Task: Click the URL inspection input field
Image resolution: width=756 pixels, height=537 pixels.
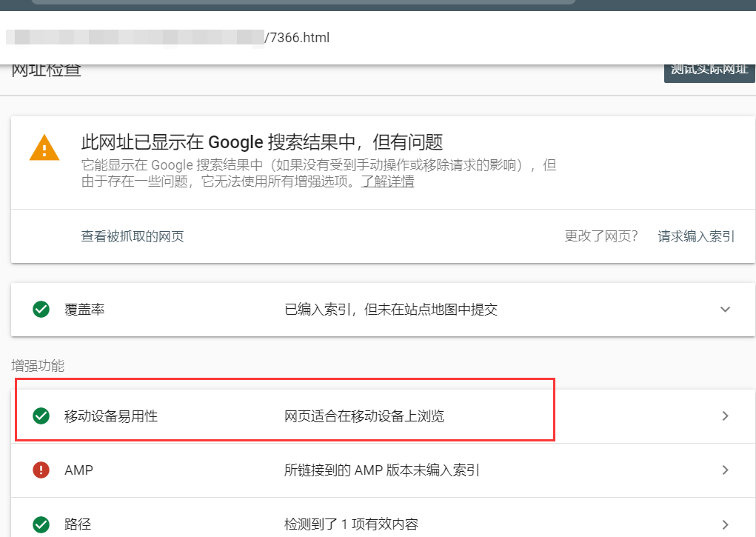Action: [x=378, y=38]
